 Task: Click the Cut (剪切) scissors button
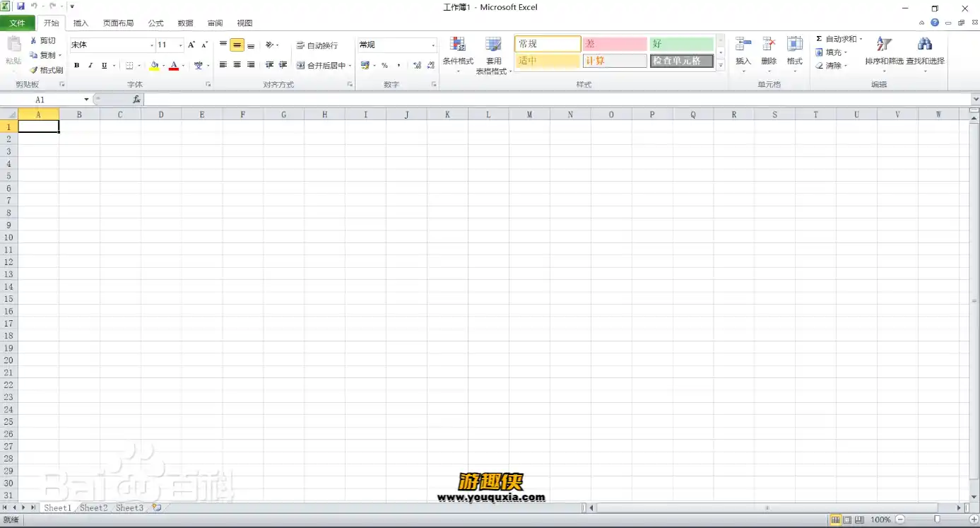[x=42, y=41]
